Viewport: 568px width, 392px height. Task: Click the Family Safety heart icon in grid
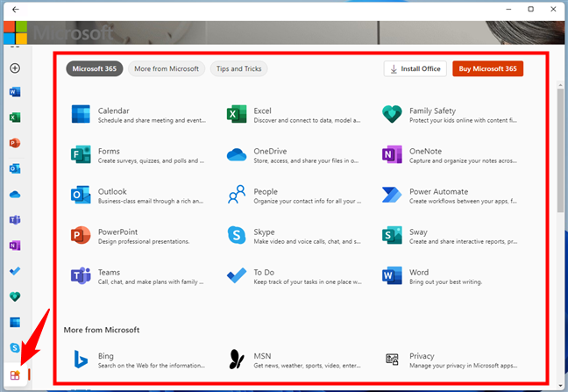[x=392, y=114]
